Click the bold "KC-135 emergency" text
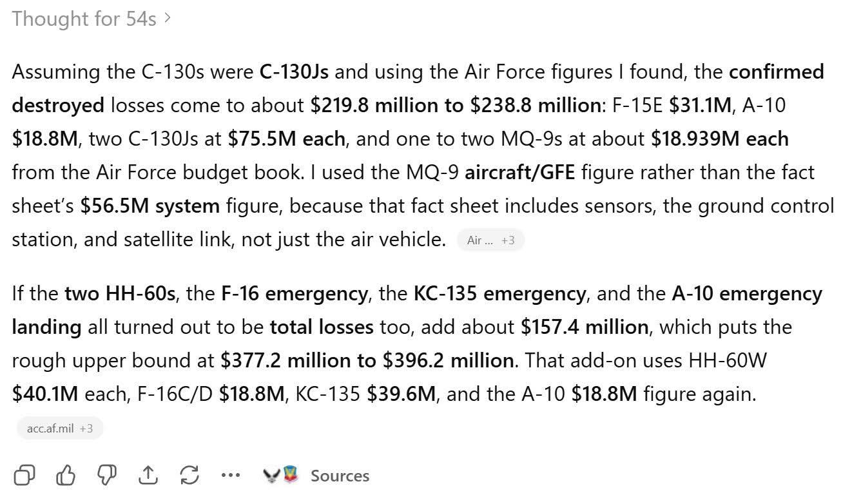Image resolution: width=852 pixels, height=504 pixels. [499, 294]
